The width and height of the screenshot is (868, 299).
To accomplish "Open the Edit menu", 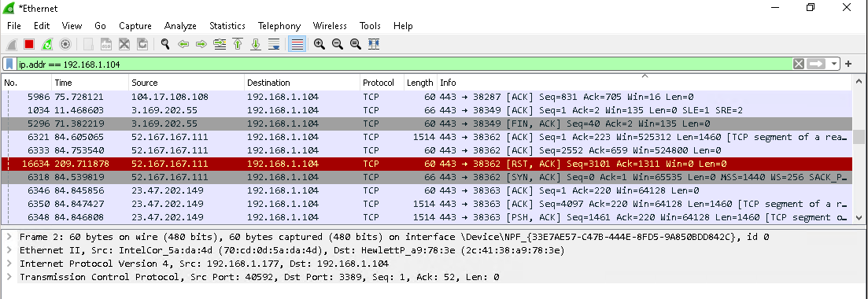I will (42, 26).
